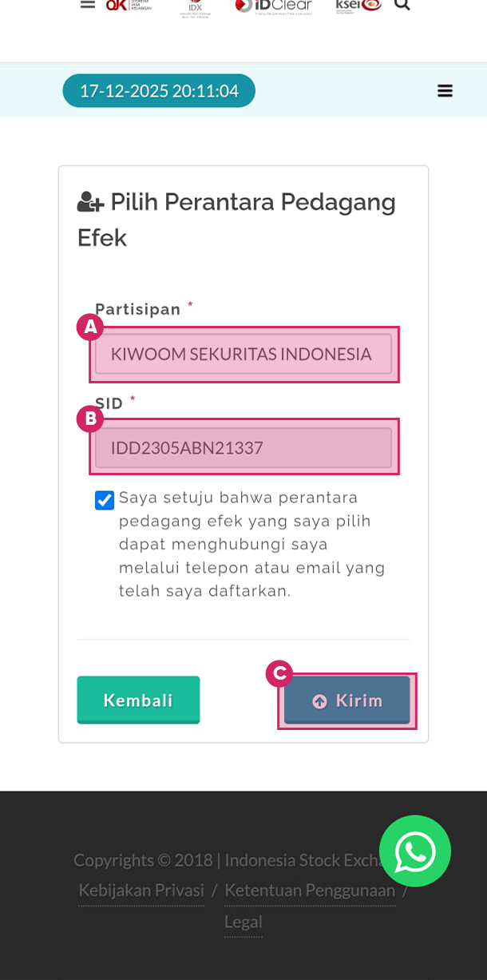Open the top-left hamburger menu
The width and height of the screenshot is (487, 980).
point(88,5)
